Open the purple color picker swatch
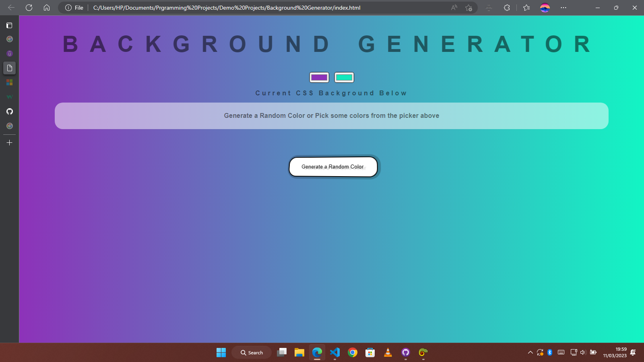 [x=319, y=78]
